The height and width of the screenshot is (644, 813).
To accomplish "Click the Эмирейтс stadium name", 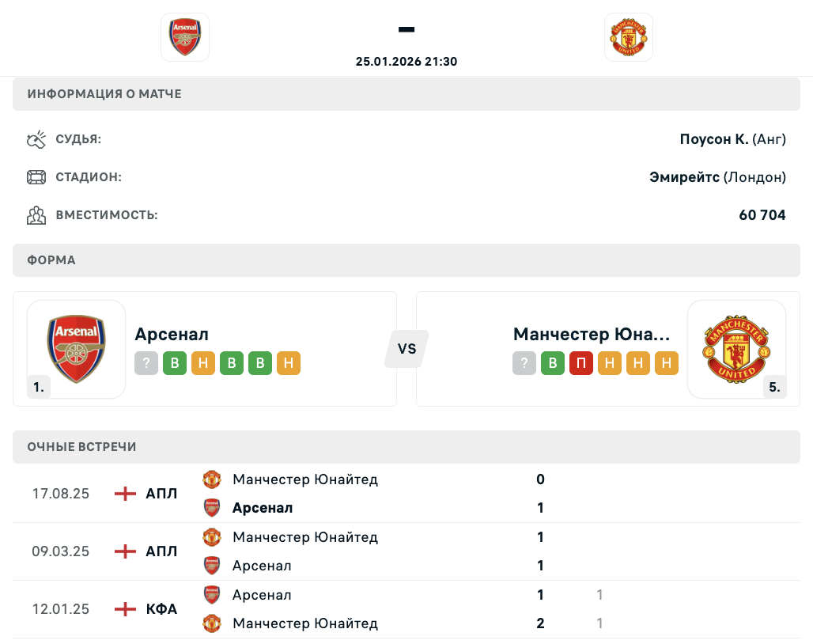I will pos(684,177).
